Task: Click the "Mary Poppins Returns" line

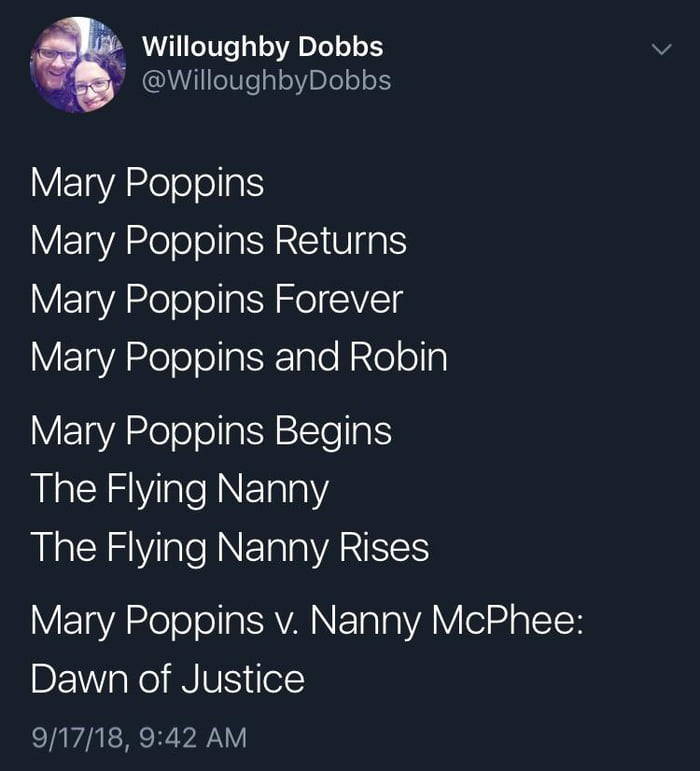Action: (218, 241)
